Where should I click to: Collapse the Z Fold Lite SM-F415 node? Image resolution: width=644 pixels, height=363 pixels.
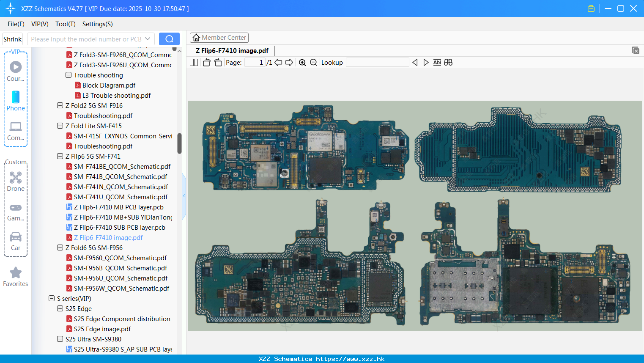click(60, 126)
